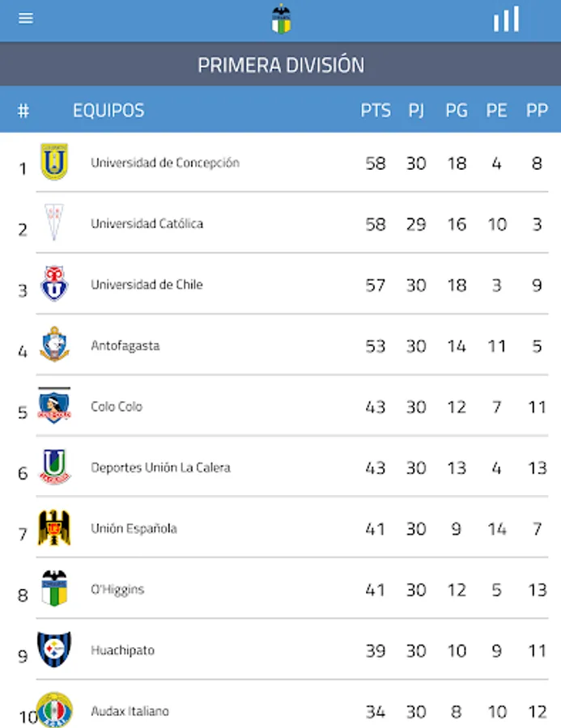Click the EQUIPOS column header
The height and width of the screenshot is (728, 561).
[106, 110]
